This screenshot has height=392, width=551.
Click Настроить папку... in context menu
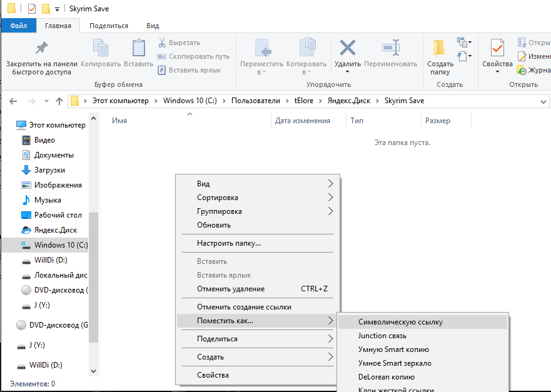click(x=258, y=243)
